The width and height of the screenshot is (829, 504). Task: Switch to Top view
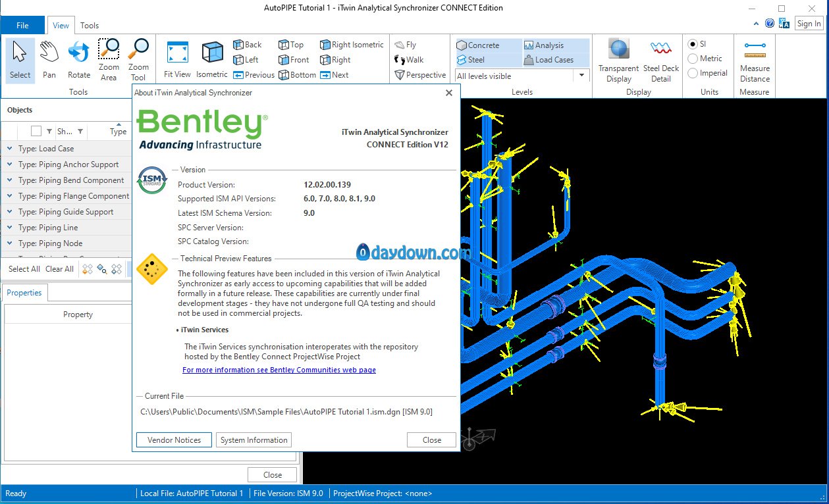(x=291, y=45)
